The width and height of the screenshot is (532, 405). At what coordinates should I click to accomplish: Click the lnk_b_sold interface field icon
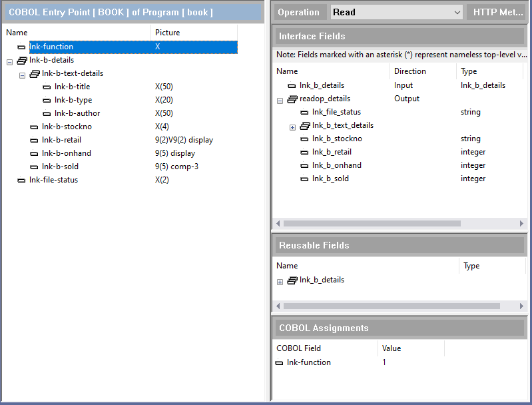(304, 179)
